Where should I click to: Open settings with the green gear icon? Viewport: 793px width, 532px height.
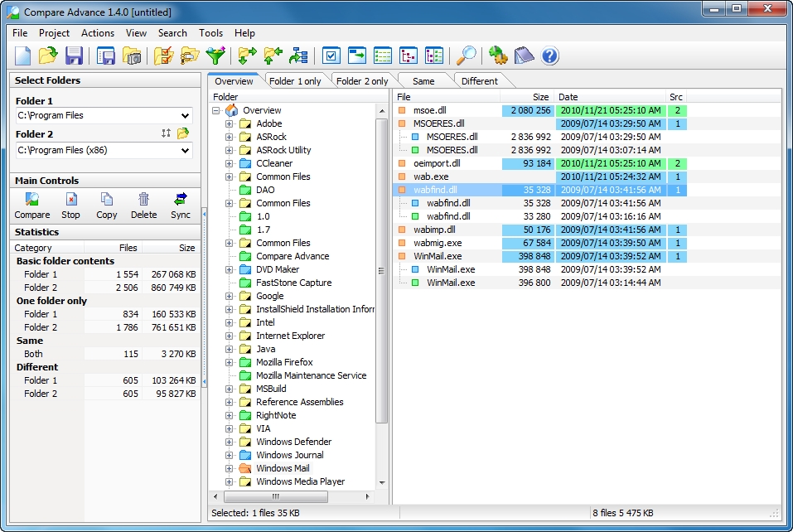click(x=498, y=56)
